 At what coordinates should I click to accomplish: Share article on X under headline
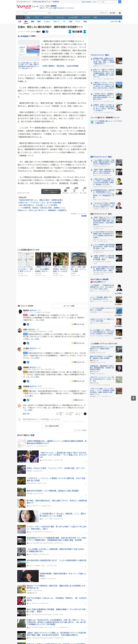pyautogui.click(x=44, y=32)
